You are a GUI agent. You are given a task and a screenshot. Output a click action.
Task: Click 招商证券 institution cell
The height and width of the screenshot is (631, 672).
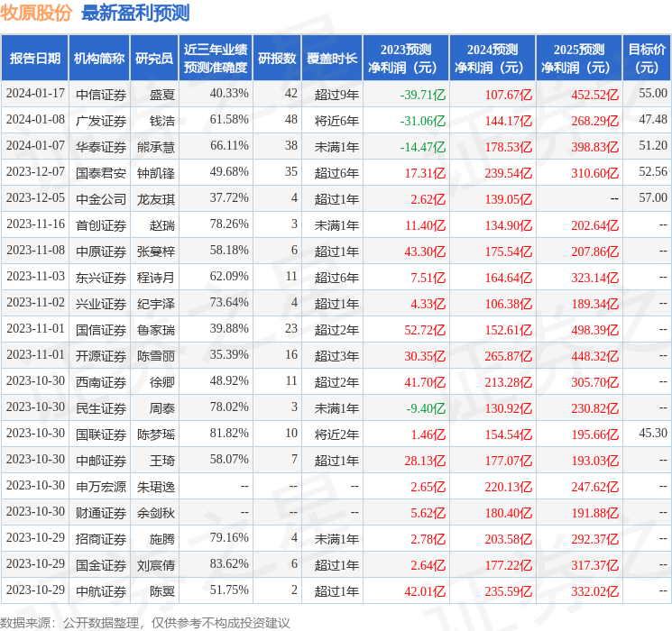click(101, 539)
